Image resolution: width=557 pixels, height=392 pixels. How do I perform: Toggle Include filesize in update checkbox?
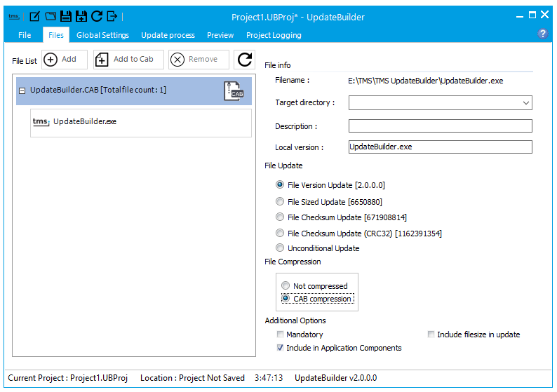[474, 334]
